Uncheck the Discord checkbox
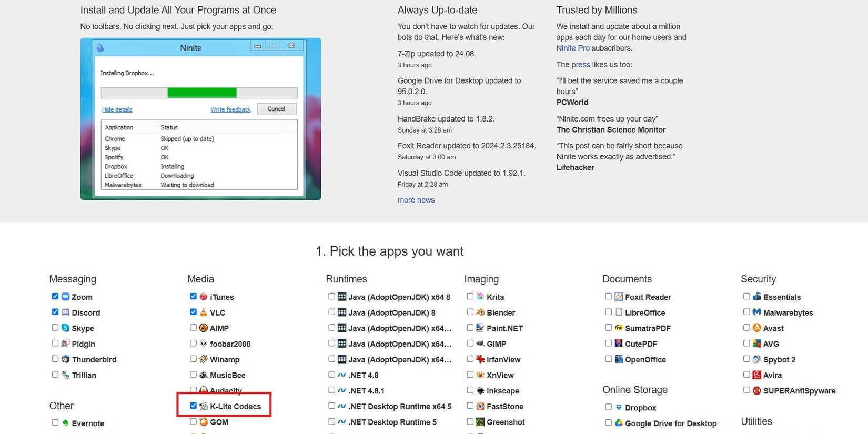This screenshot has width=868, height=434. pyautogui.click(x=55, y=312)
